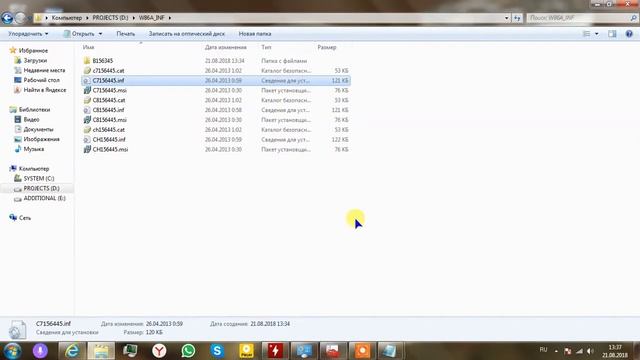Select Избранное in the navigation pane
Screen dimensions: 640x360
[33, 51]
